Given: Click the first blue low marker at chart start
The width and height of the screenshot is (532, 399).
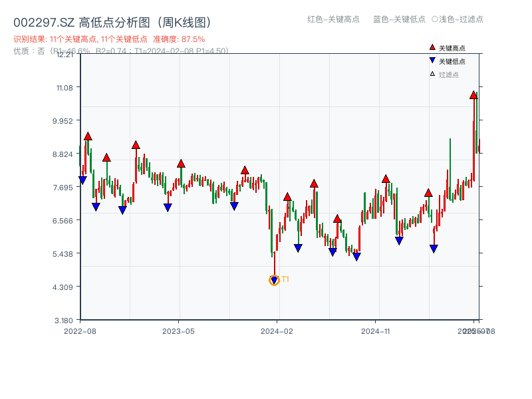Looking at the screenshot, I should tap(82, 180).
